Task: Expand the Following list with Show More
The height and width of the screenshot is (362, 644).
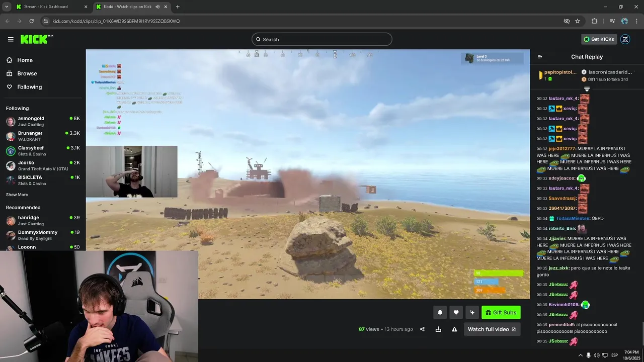Action: pos(17,195)
